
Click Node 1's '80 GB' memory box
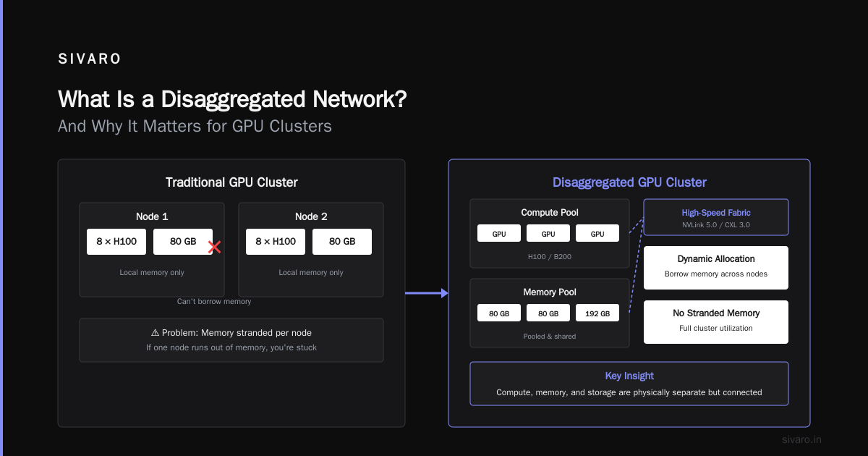point(183,242)
